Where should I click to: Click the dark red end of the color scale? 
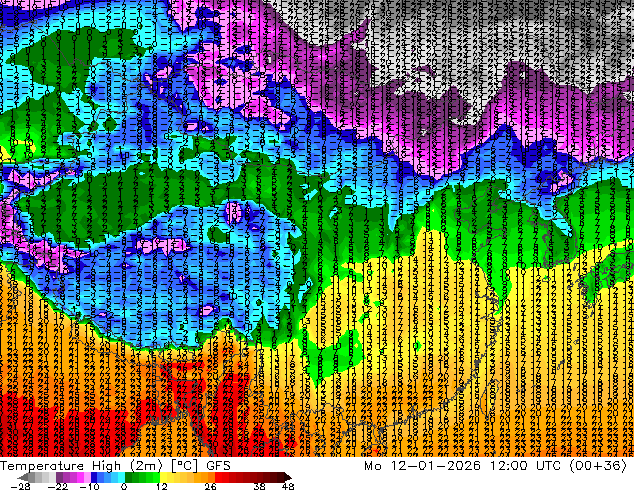pos(282,477)
